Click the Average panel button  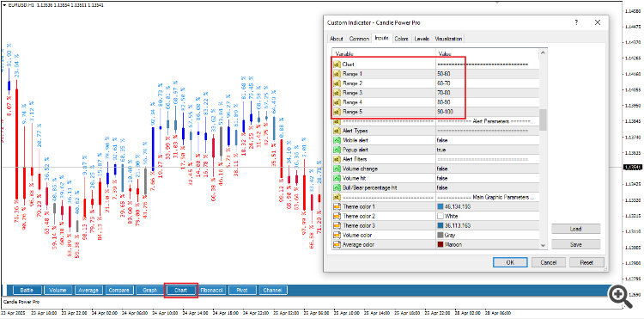(x=88, y=291)
